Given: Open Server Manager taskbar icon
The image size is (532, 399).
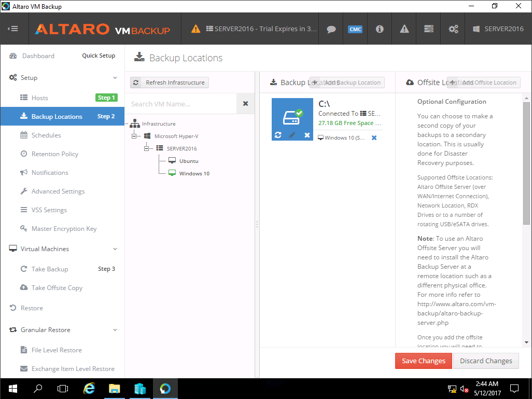Looking at the screenshot, I should (x=139, y=389).
